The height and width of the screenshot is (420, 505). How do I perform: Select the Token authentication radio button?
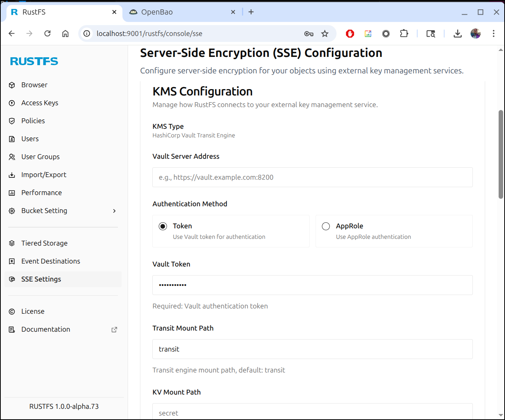coord(163,226)
